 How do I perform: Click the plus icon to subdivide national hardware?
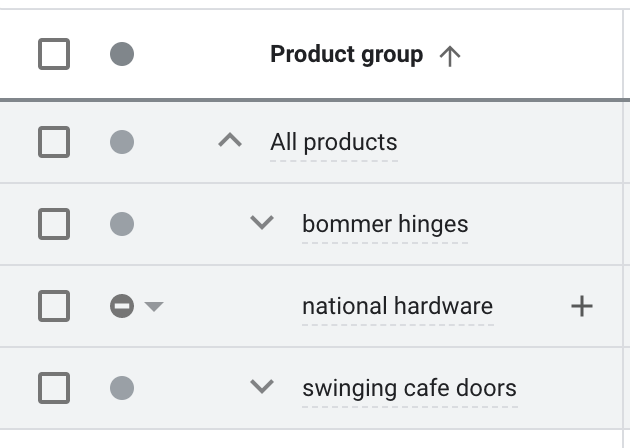581,306
